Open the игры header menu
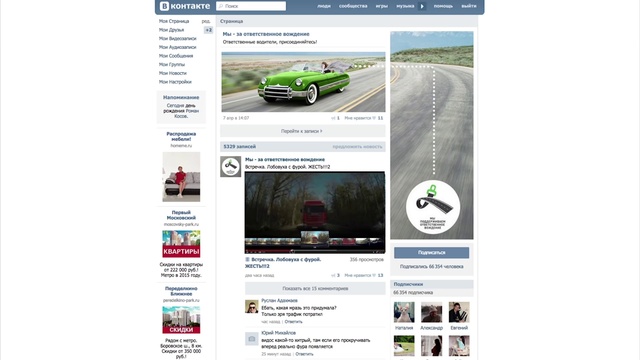The height and width of the screenshot is (360, 640). [382, 6]
